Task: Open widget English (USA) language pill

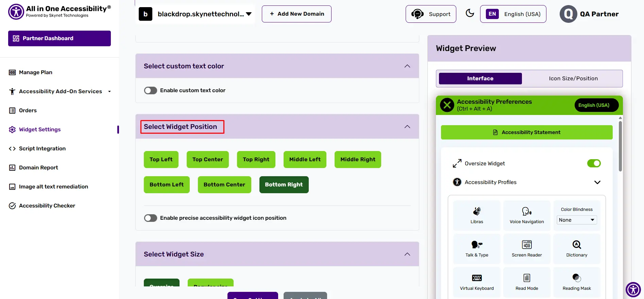Action: [596, 105]
